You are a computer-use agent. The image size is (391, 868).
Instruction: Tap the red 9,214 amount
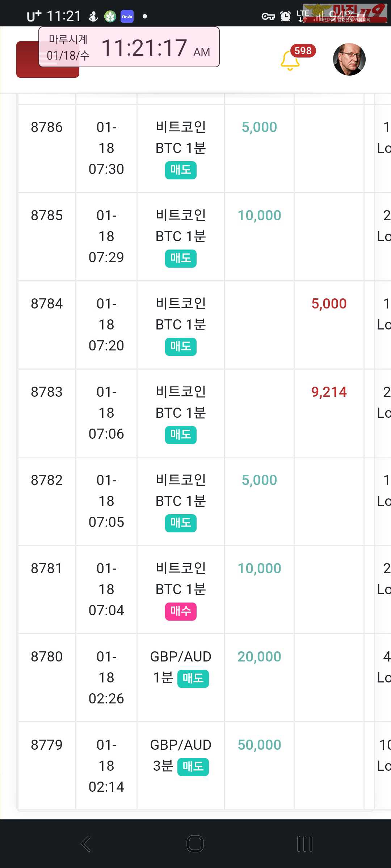329,392
